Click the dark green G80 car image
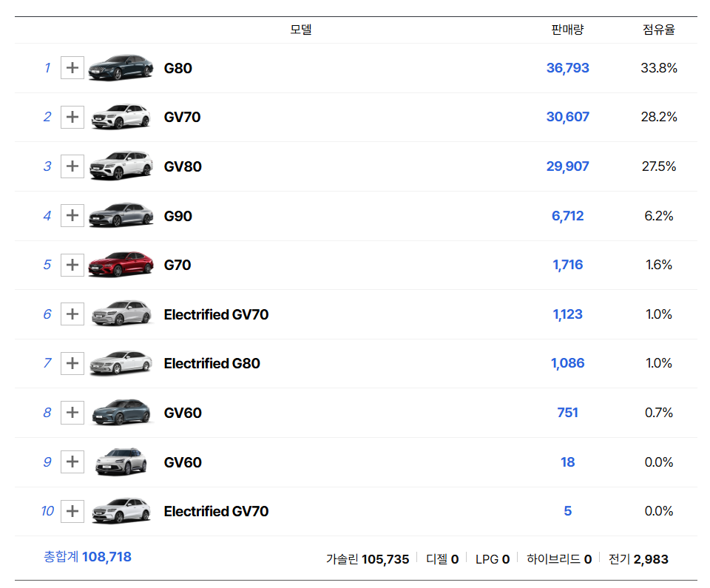Viewport: 710px width, 588px height. coord(121,68)
